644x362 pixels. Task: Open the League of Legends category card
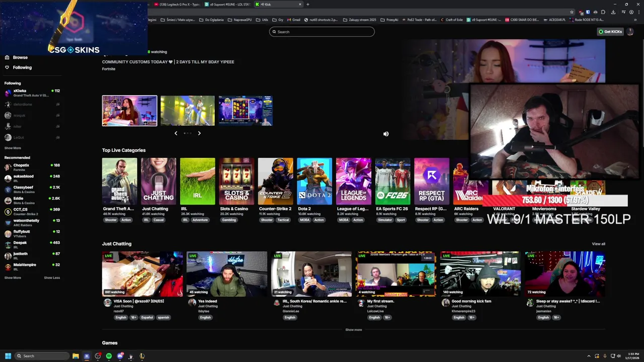354,182
